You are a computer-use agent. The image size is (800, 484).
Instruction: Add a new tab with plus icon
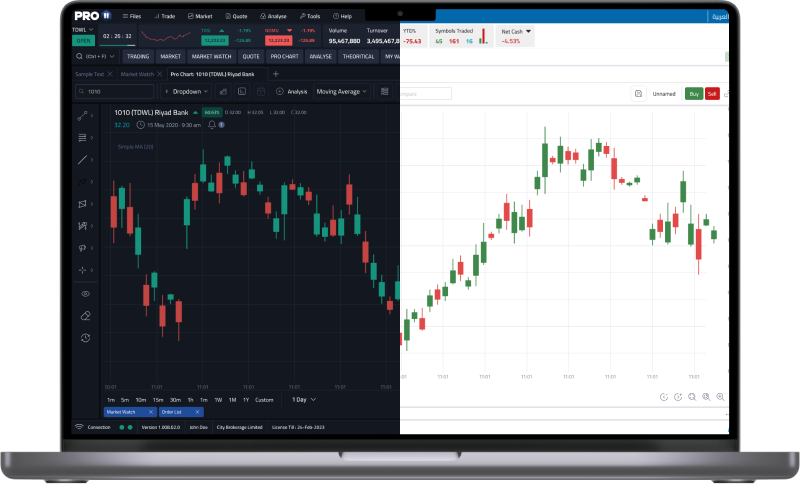click(x=276, y=74)
